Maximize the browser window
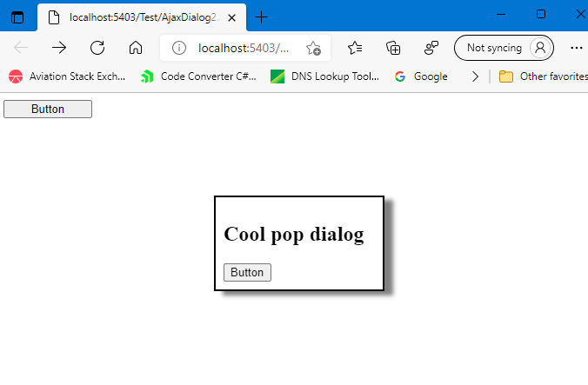The width and height of the screenshot is (588, 385). pyautogui.click(x=541, y=14)
